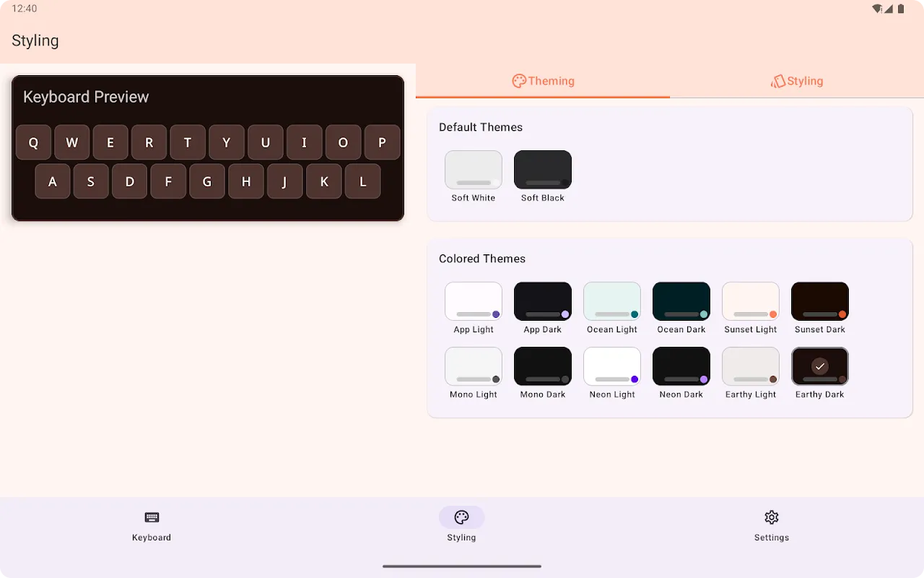Tap the H key in keyboard preview
924x578 pixels.
coord(246,181)
